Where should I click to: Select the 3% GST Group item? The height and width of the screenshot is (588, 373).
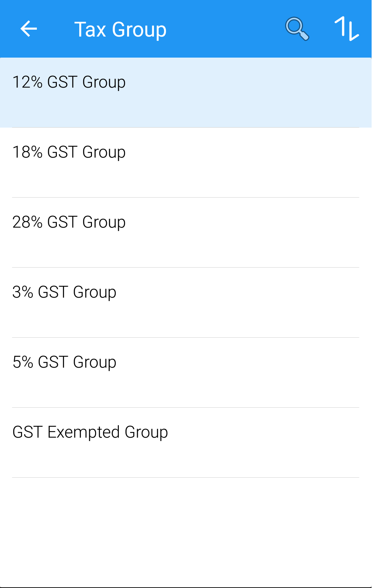click(x=186, y=303)
